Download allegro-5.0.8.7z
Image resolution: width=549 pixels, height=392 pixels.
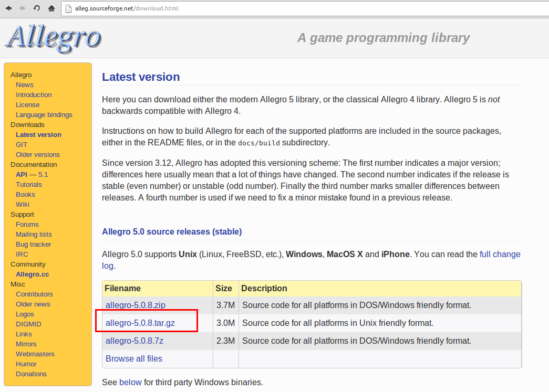point(134,341)
